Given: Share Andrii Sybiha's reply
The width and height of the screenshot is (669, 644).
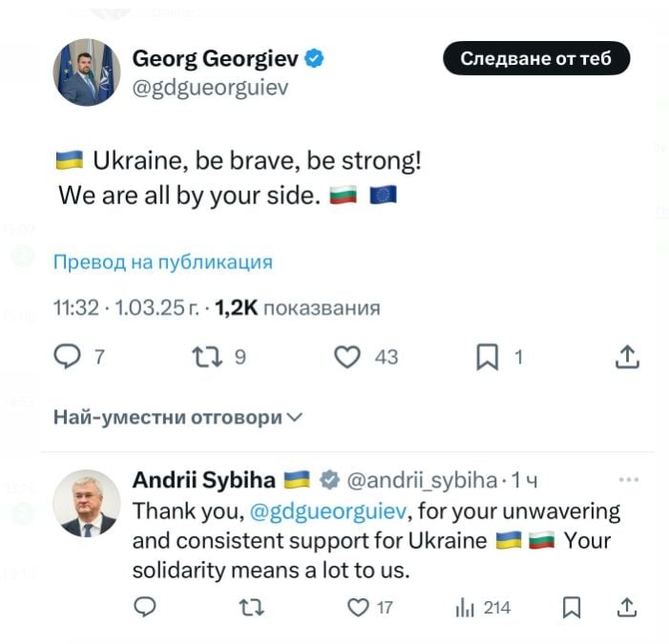Looking at the screenshot, I should [627, 608].
